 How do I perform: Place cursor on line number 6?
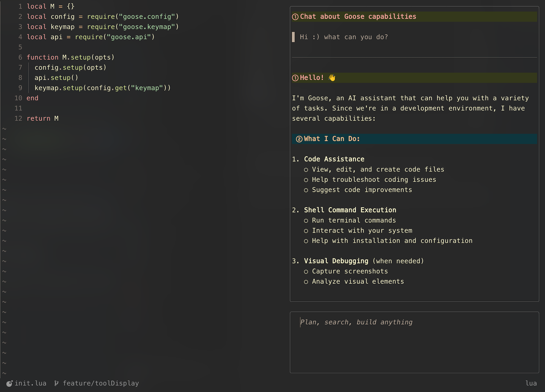[20, 57]
